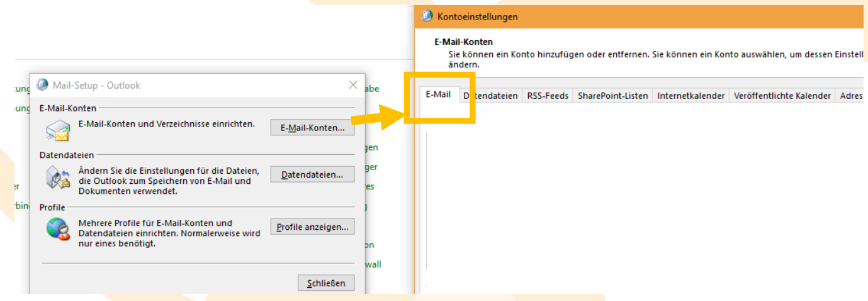Switch to the partially visible Adressbücher tab
The height and width of the screenshot is (301, 868).
851,96
